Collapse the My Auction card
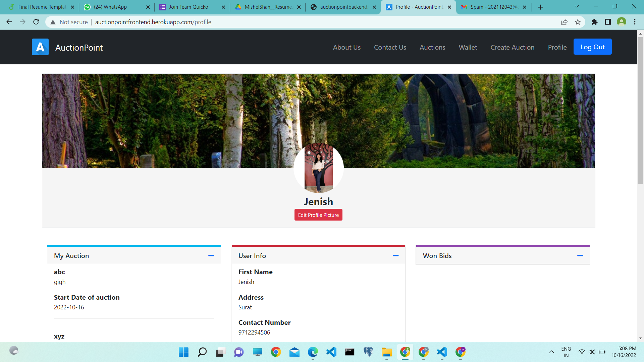The height and width of the screenshot is (362, 644). tap(211, 256)
